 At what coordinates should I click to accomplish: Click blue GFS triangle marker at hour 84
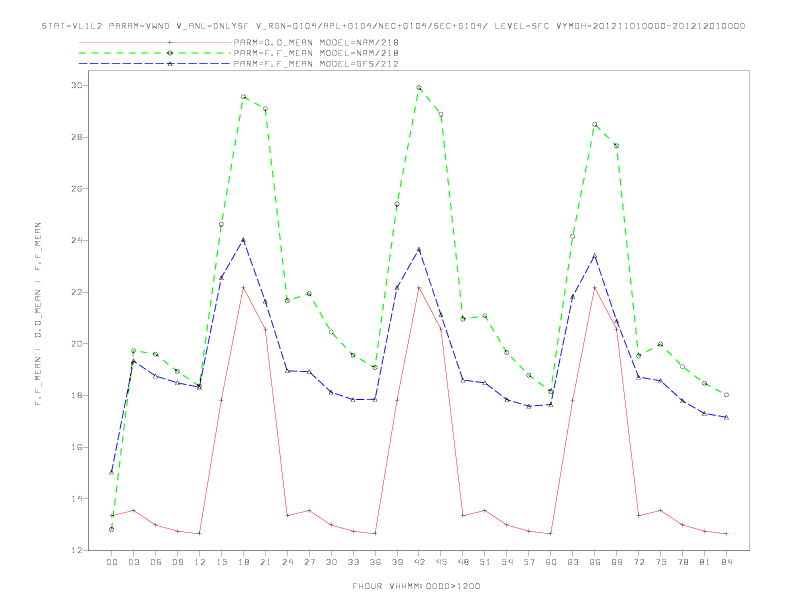[726, 417]
